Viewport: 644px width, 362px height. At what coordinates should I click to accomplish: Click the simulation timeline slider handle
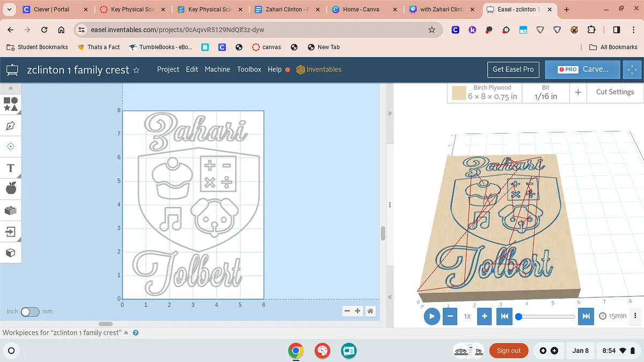point(518,316)
